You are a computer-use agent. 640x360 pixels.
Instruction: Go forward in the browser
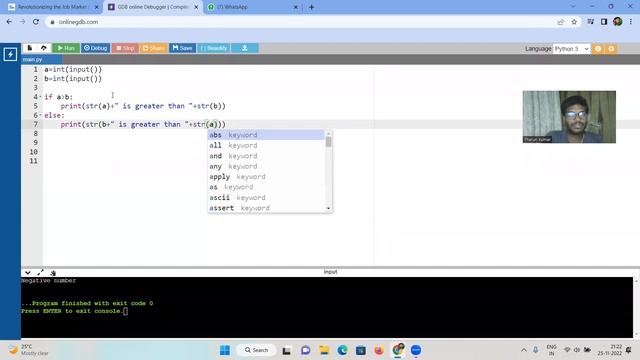coord(22,22)
